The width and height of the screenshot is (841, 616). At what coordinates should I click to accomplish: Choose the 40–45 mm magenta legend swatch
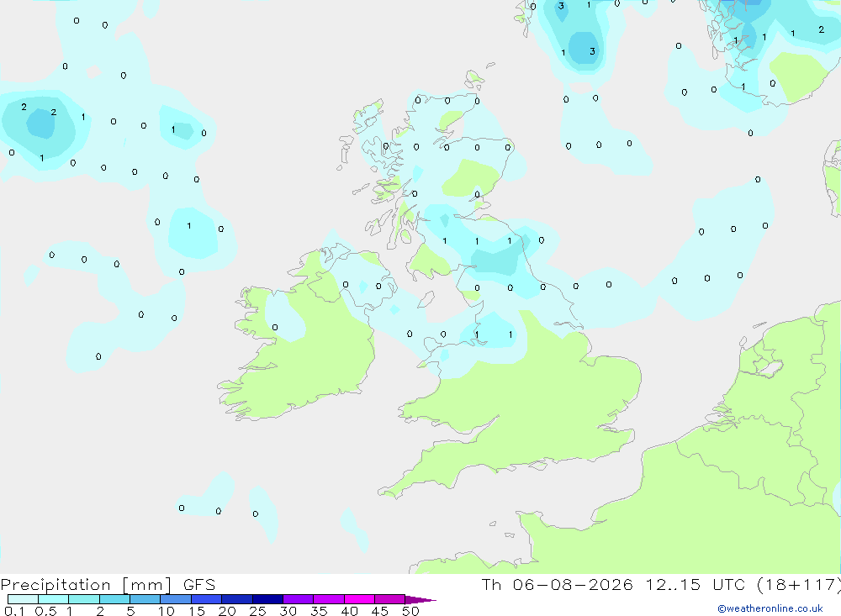(359, 599)
